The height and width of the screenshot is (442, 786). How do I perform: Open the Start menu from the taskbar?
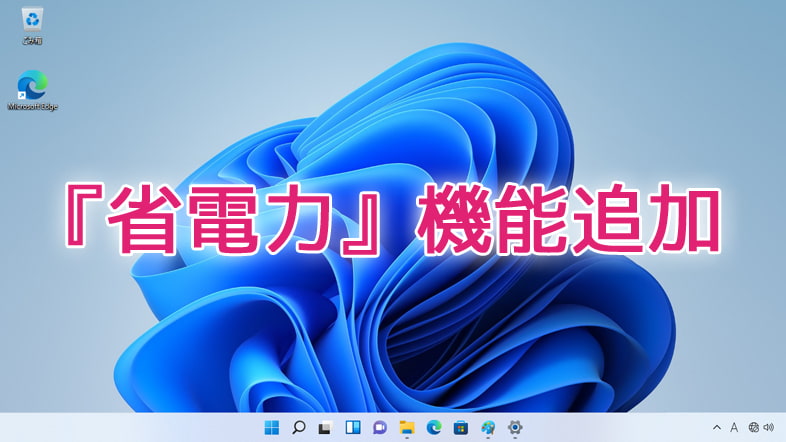272,427
